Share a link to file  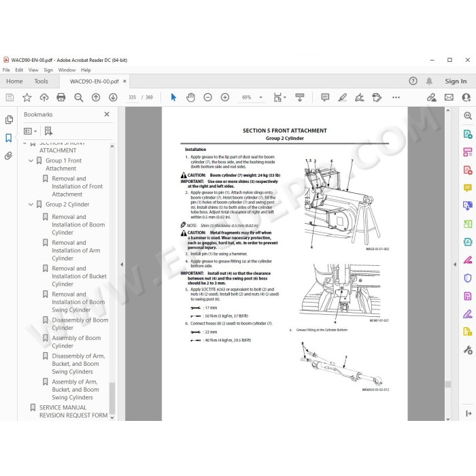coord(431,97)
